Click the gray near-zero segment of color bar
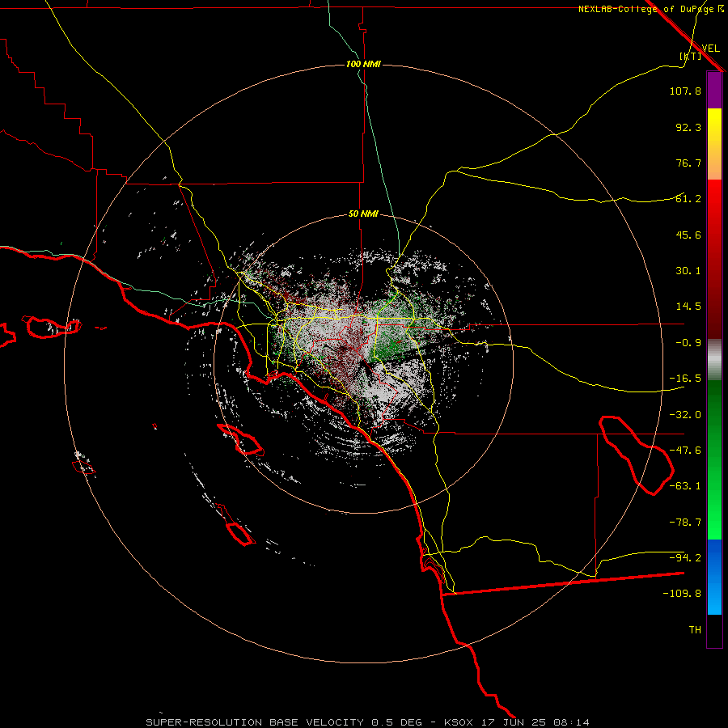 [714, 360]
